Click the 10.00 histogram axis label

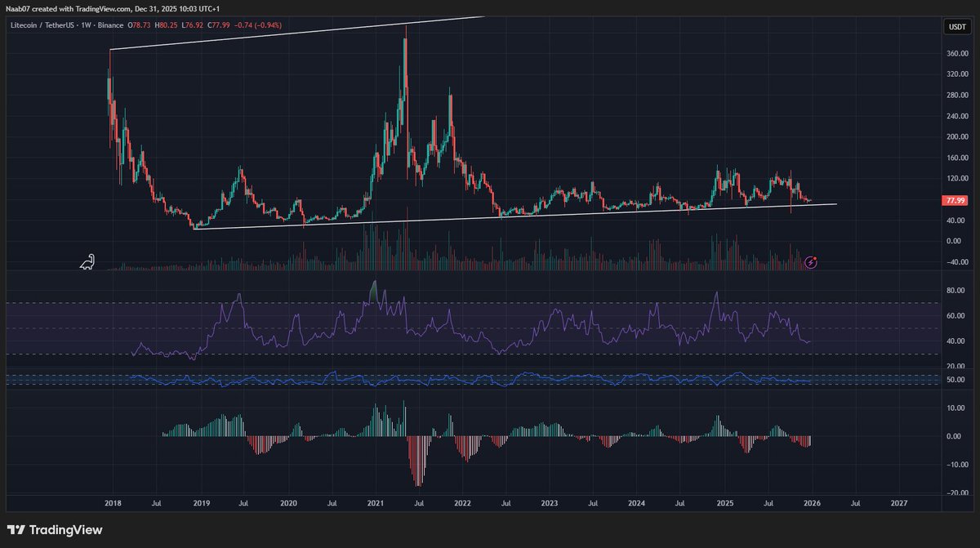(956, 407)
